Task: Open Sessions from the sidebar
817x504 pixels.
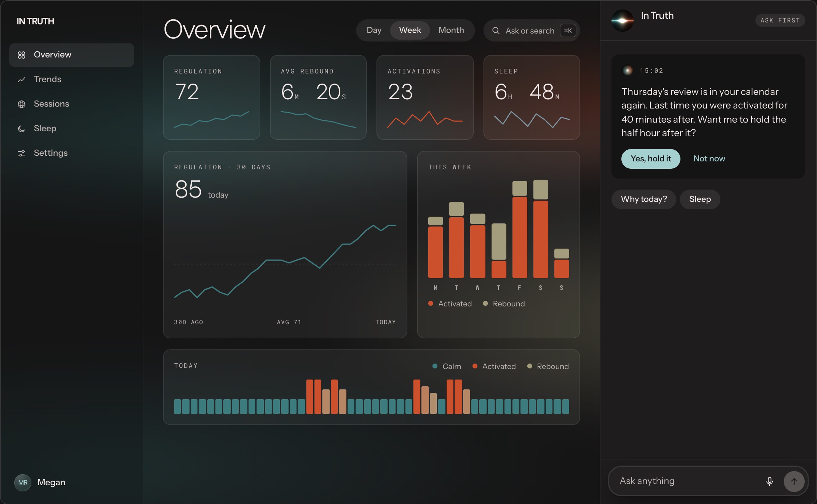Action: click(x=71, y=104)
